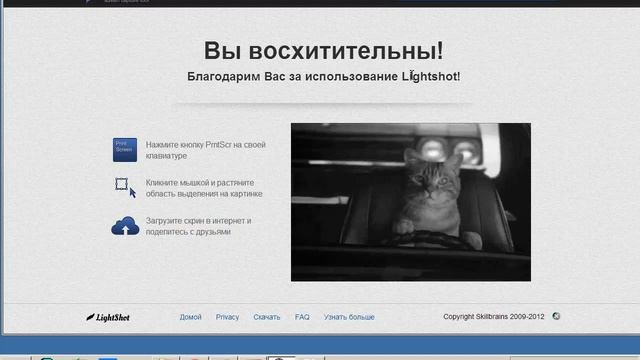
Task: Open the FAQ footer link
Action: pyautogui.click(x=302, y=317)
